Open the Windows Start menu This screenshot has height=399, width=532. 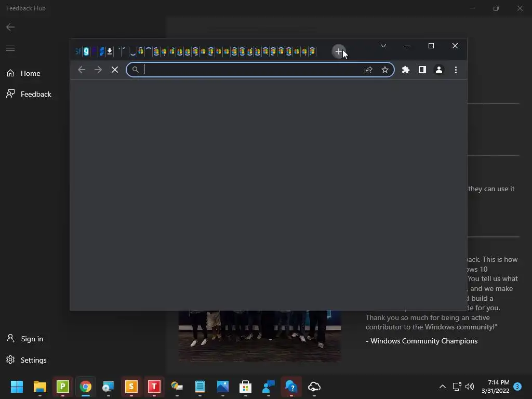tap(17, 387)
